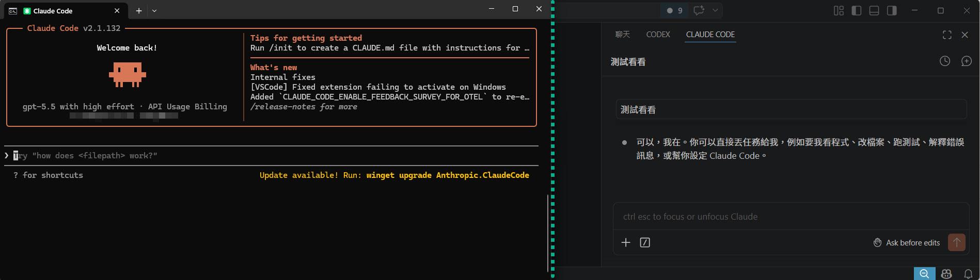This screenshot has width=980, height=280.
Task: Click the Tips for getting started heading
Action: 306,38
